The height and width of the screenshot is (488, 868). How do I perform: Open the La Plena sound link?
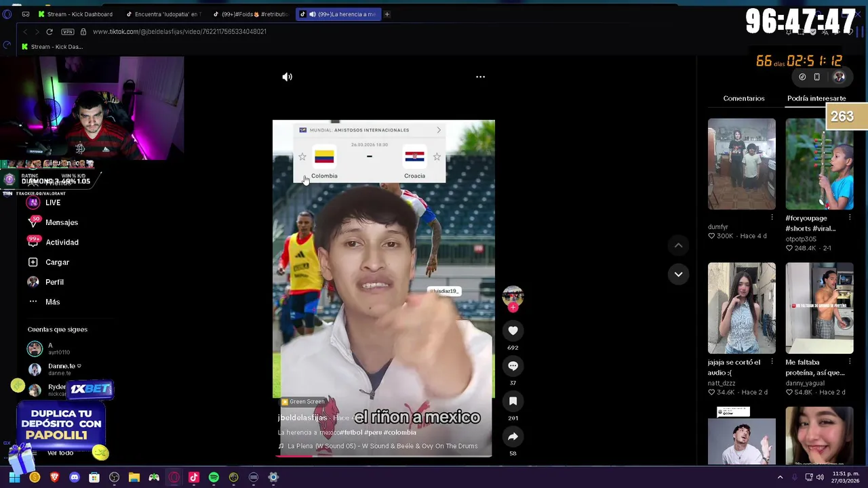pyautogui.click(x=382, y=446)
